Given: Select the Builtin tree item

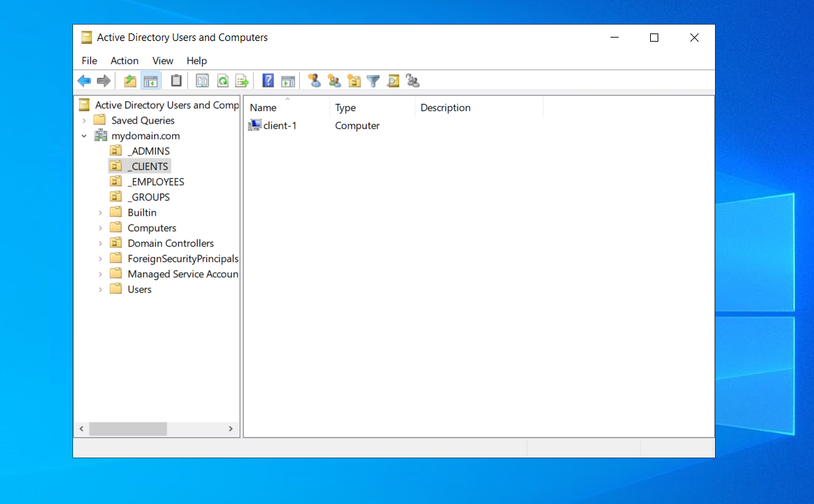Looking at the screenshot, I should pyautogui.click(x=142, y=212).
